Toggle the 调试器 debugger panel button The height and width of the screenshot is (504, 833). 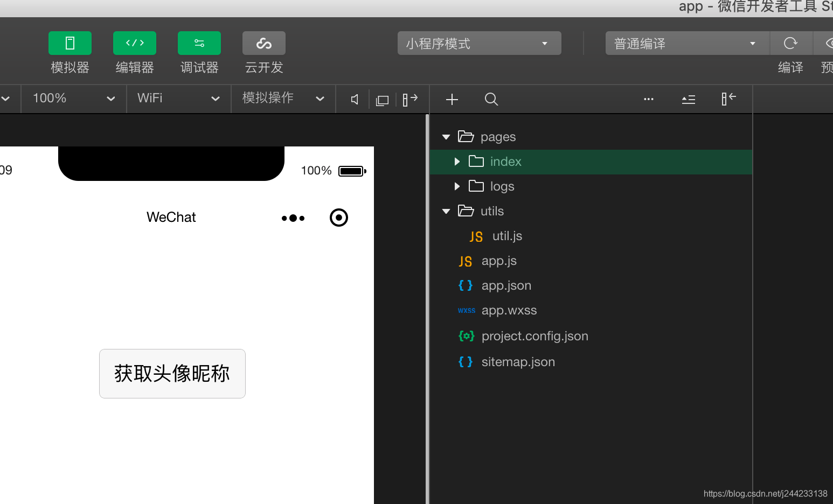pos(199,43)
